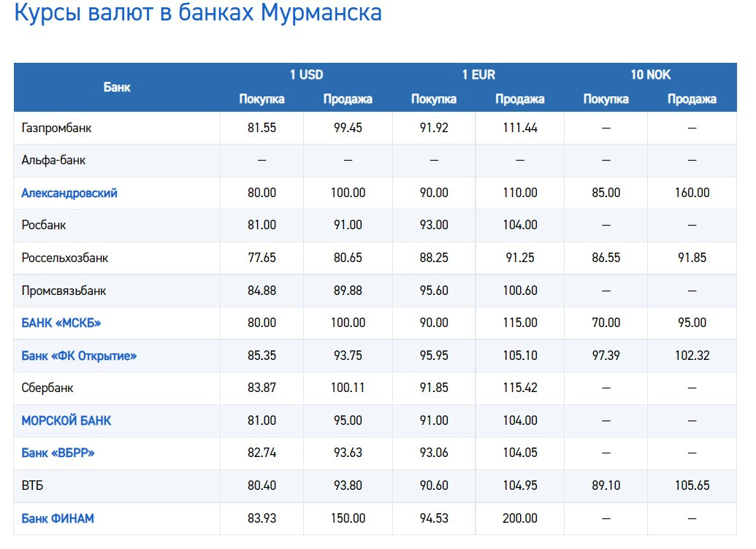Select Россельхозбанк USD buy rate 77.65
This screenshot has width=756, height=549.
pyautogui.click(x=261, y=258)
